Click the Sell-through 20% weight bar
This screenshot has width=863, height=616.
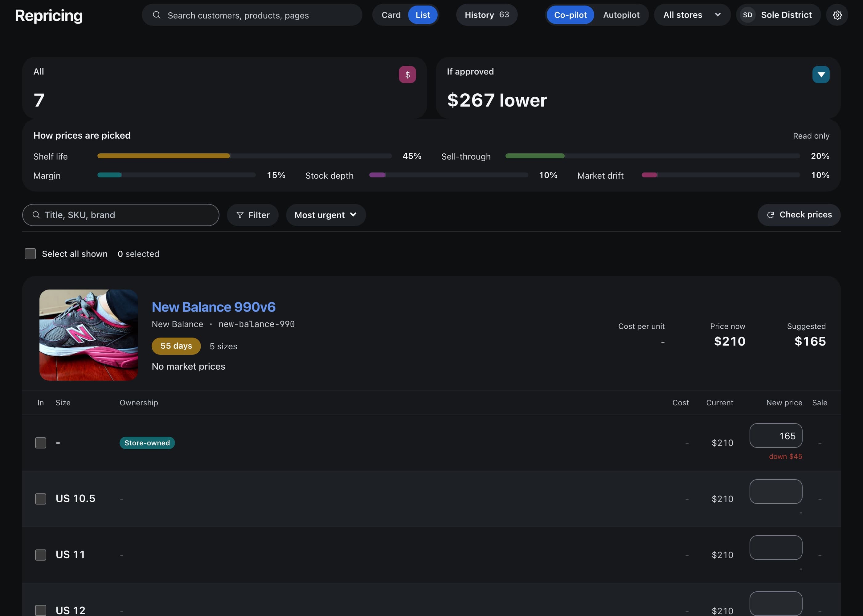point(652,156)
